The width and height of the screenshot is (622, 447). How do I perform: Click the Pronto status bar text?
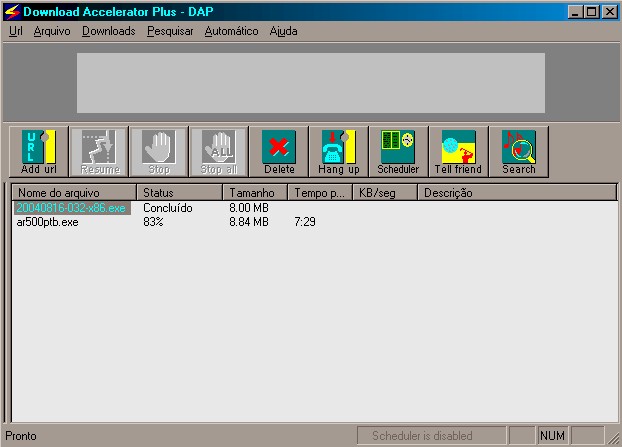point(21,436)
